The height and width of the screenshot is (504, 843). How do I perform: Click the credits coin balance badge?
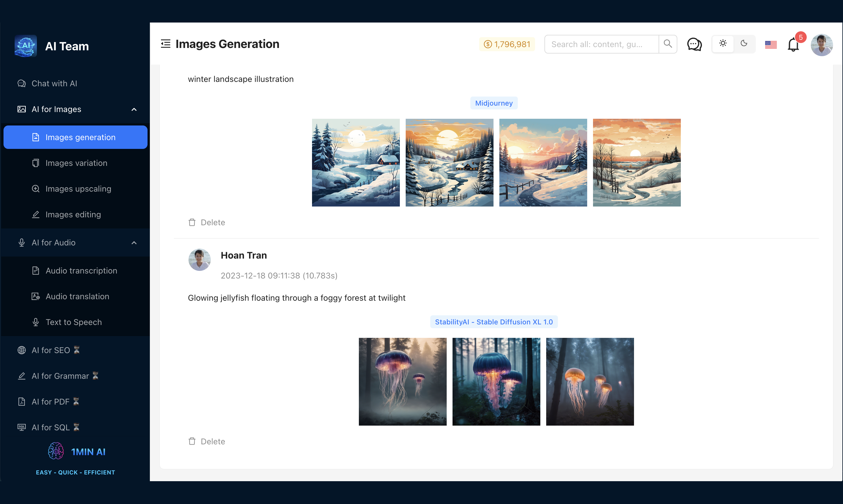[x=507, y=44]
